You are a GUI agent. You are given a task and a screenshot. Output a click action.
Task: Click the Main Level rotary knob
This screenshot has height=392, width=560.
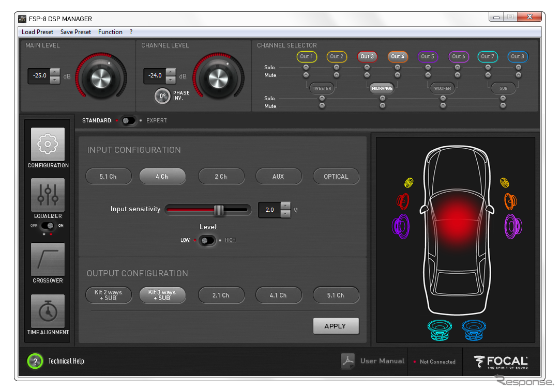click(x=101, y=78)
